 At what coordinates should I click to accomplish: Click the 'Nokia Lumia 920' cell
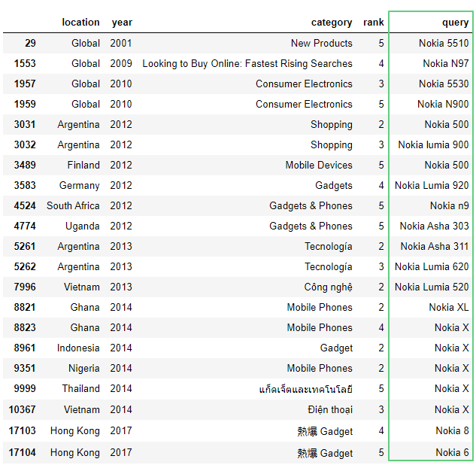432,185
